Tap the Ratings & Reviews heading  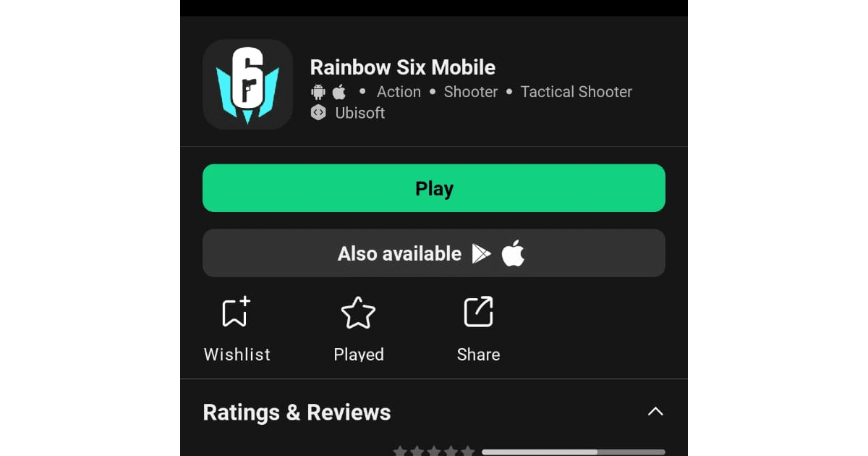point(297,412)
